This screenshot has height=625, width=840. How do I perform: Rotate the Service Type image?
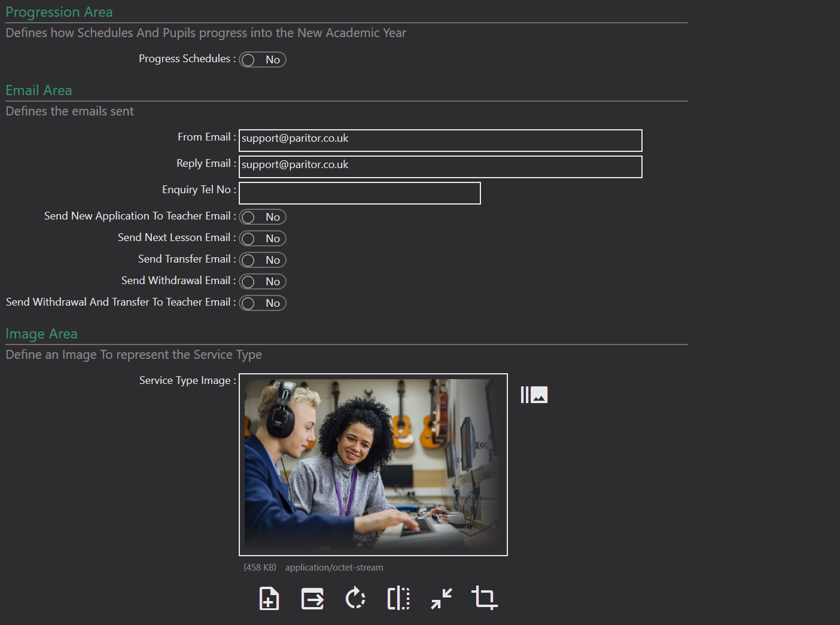pyautogui.click(x=355, y=597)
